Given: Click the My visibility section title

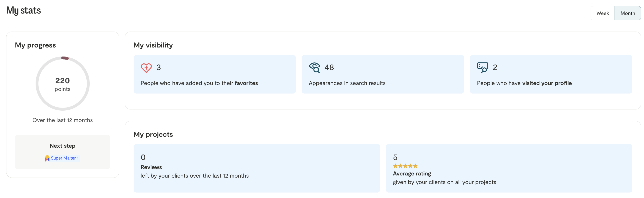Looking at the screenshot, I should coord(153,45).
